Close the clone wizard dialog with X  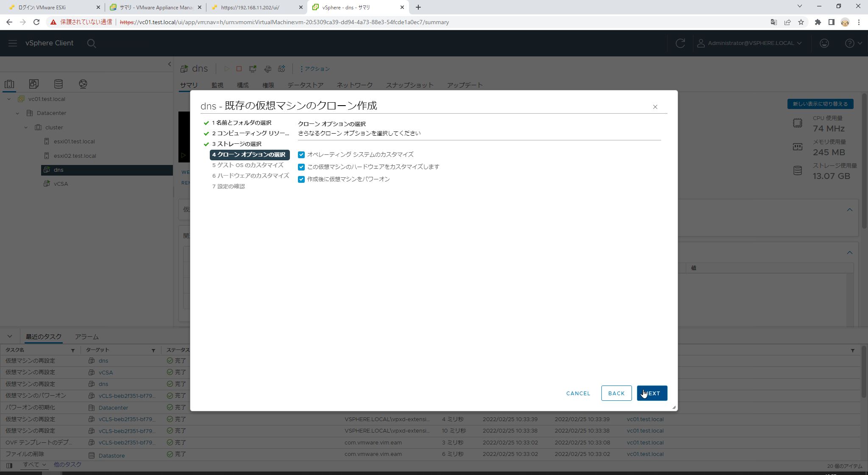[655, 107]
